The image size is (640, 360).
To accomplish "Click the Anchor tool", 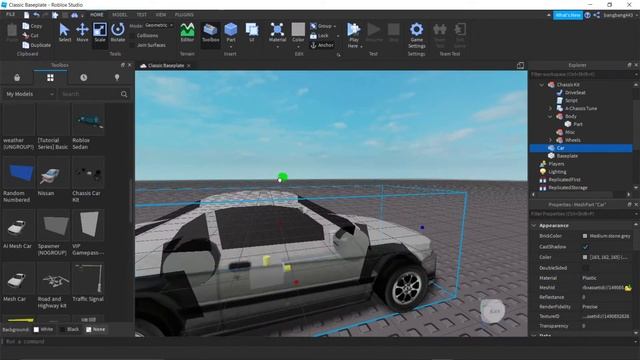I will pos(322,45).
